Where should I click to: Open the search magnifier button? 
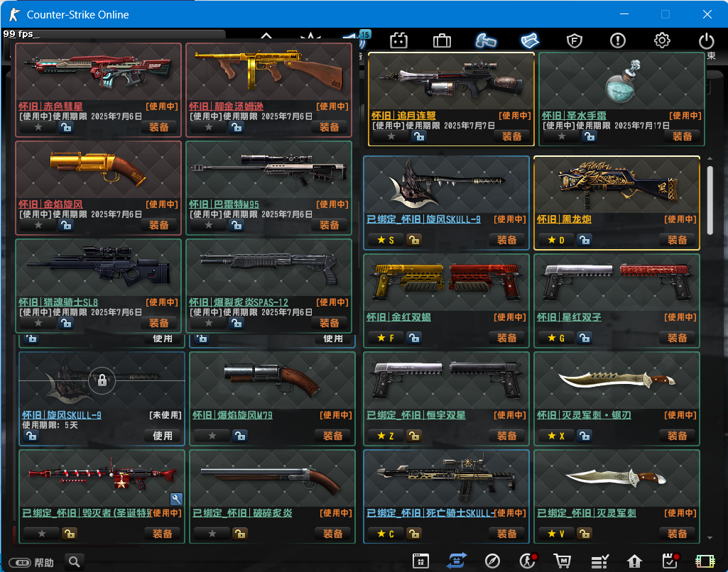[x=75, y=562]
